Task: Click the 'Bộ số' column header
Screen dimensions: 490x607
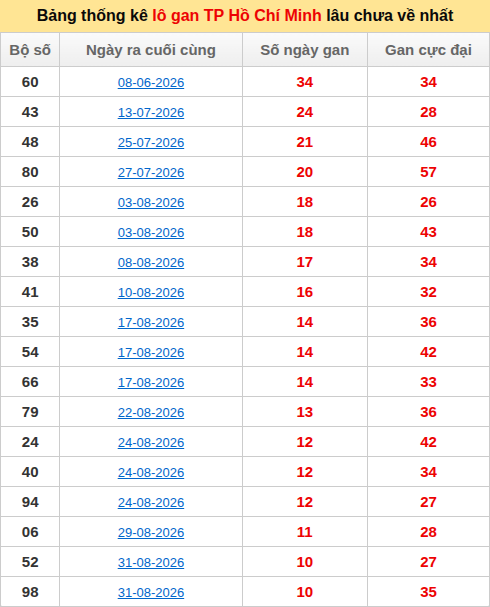Action: click(30, 50)
